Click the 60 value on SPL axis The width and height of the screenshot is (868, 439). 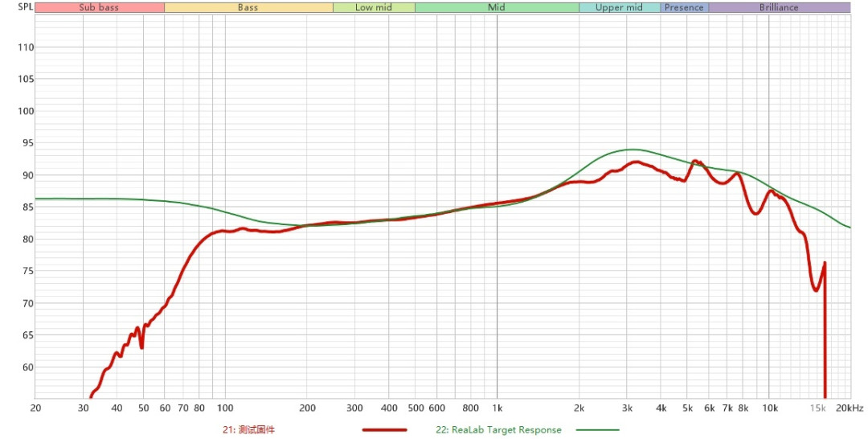[28, 367]
